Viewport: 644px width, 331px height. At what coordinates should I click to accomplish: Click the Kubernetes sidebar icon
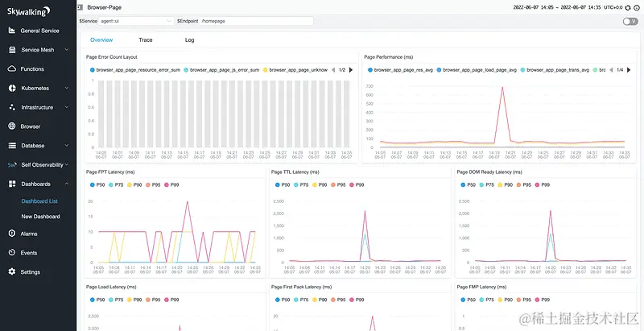[12, 88]
